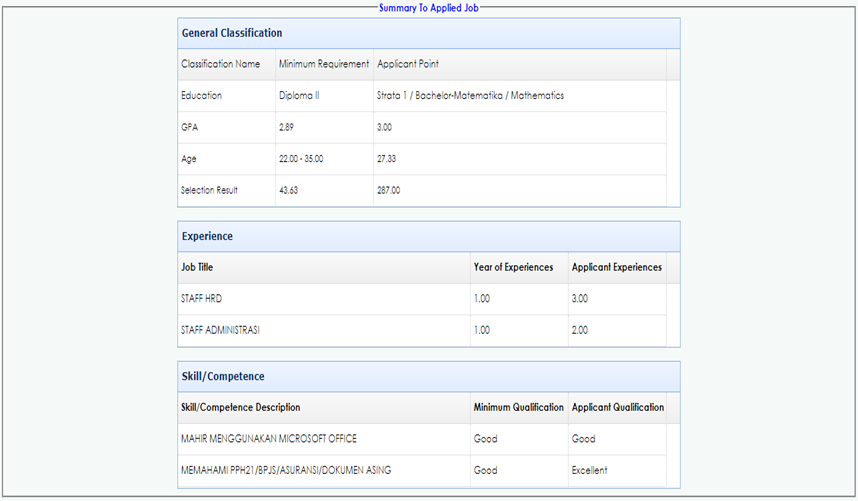The image size is (858, 501).
Task: Click the Applicant Point column header
Action: tap(409, 64)
